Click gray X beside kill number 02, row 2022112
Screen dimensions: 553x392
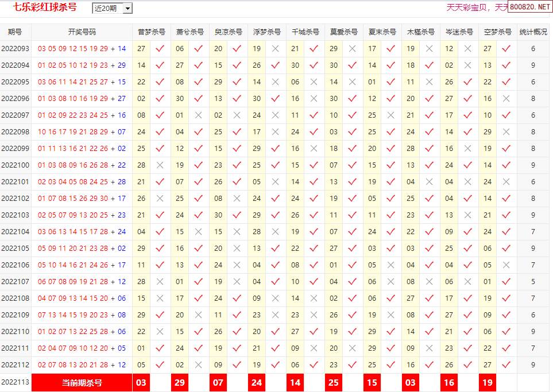point(198,364)
